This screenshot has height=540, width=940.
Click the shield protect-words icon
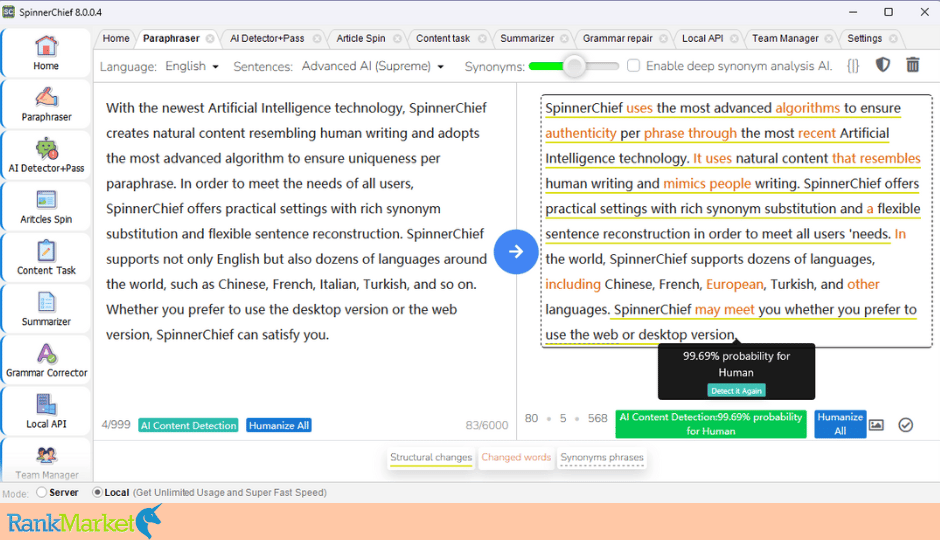(x=882, y=65)
